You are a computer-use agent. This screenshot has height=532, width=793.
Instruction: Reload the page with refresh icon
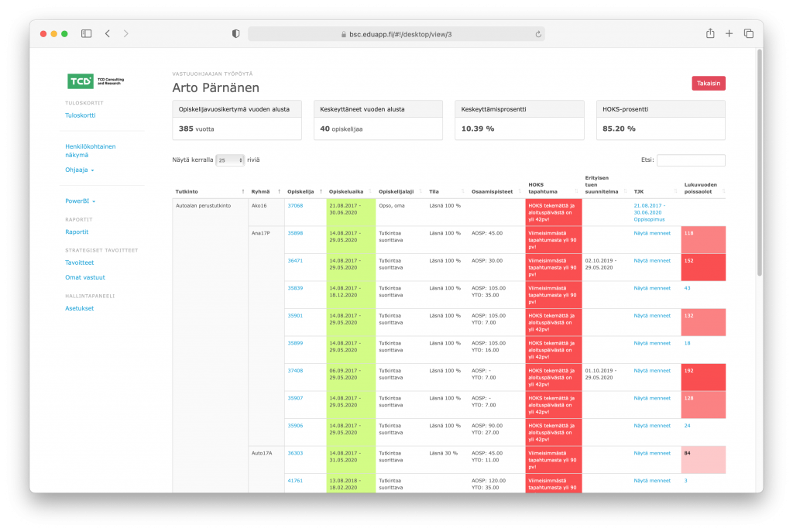538,34
